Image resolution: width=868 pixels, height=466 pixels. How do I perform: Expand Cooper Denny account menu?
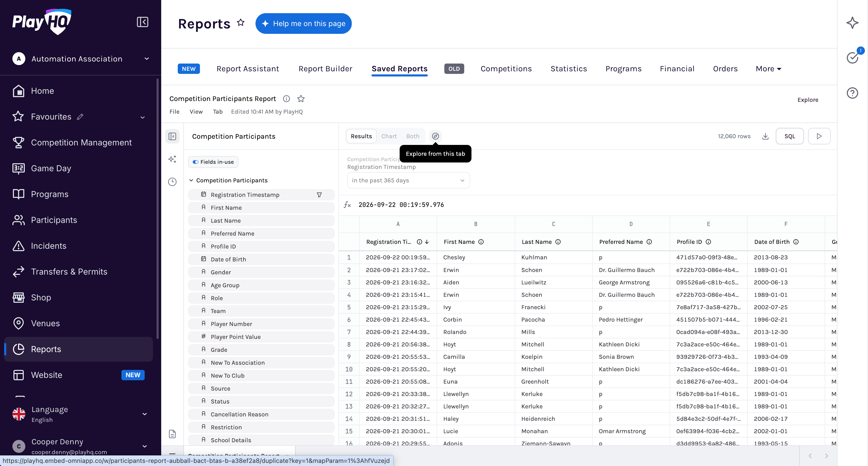[145, 446]
